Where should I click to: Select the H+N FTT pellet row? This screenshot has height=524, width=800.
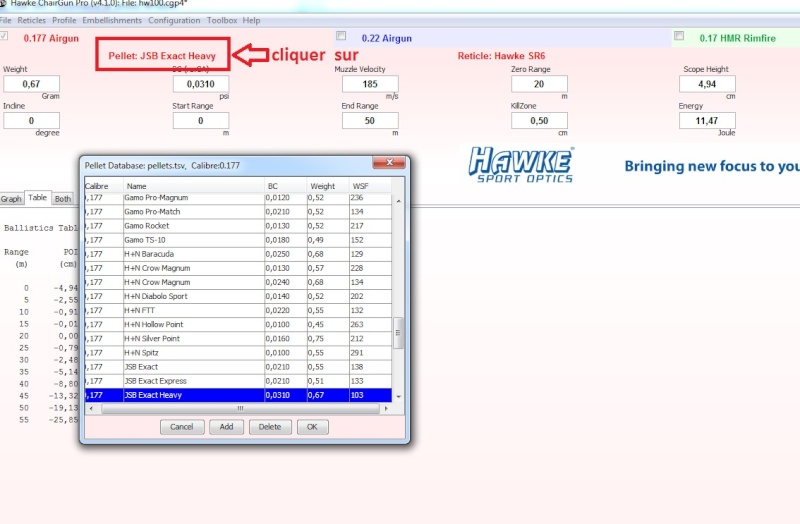tap(238, 310)
